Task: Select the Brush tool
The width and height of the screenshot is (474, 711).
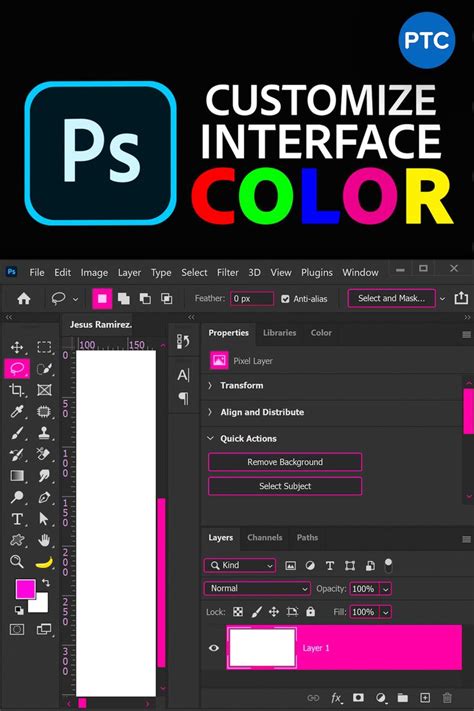Action: [17, 433]
